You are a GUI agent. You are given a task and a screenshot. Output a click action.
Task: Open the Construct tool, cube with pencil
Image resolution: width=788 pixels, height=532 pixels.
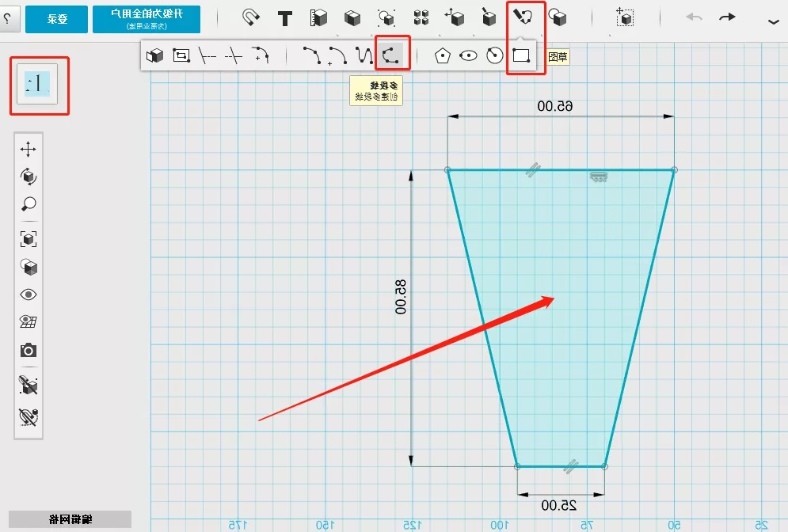(x=489, y=17)
